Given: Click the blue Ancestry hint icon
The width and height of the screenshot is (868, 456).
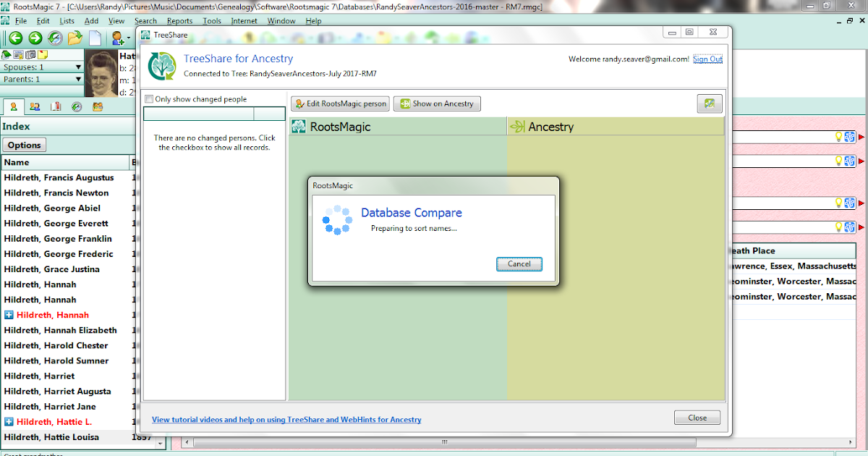Looking at the screenshot, I should click(x=848, y=138).
